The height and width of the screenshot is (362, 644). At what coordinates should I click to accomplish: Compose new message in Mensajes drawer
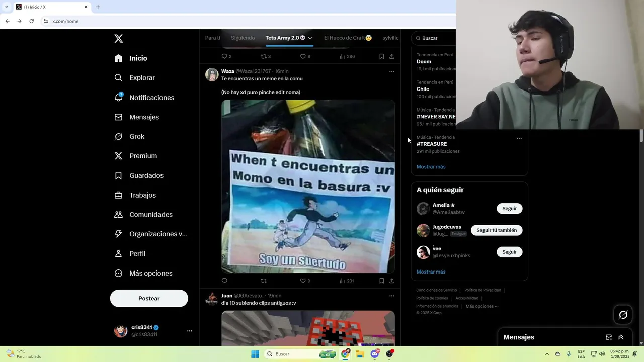[609, 337]
